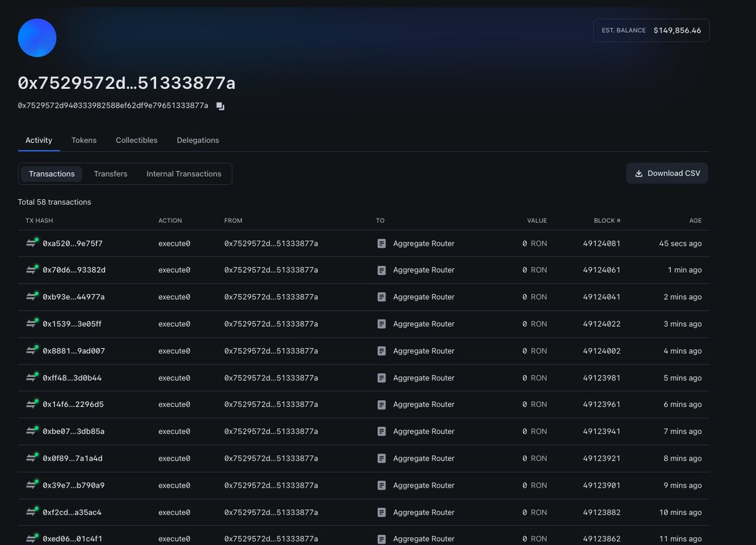The width and height of the screenshot is (756, 545).
Task: Click swap icon for tx 0x8881...9ad007
Action: pyautogui.click(x=31, y=351)
